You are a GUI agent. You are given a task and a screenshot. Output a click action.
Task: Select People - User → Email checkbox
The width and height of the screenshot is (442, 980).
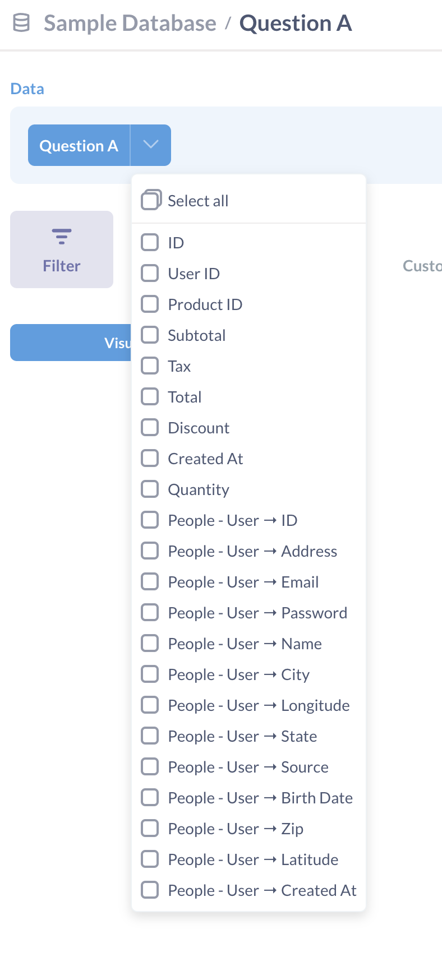(x=150, y=581)
